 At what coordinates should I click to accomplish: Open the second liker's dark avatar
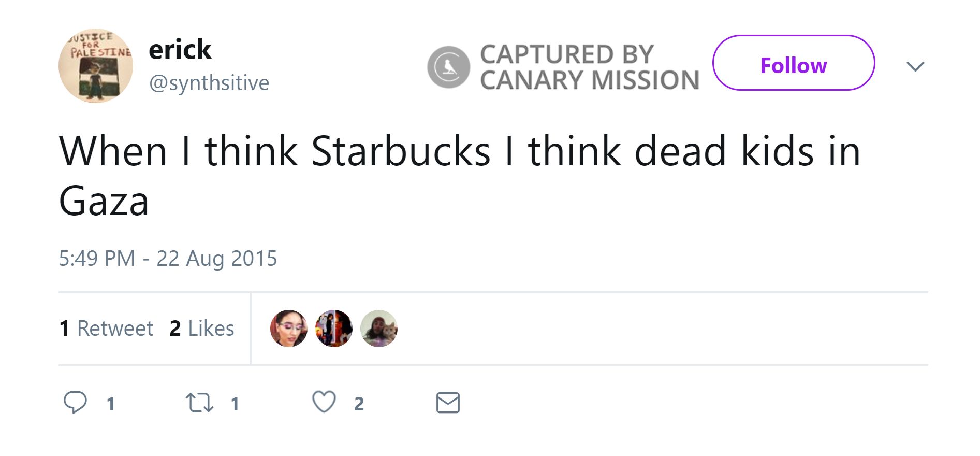[x=334, y=329]
